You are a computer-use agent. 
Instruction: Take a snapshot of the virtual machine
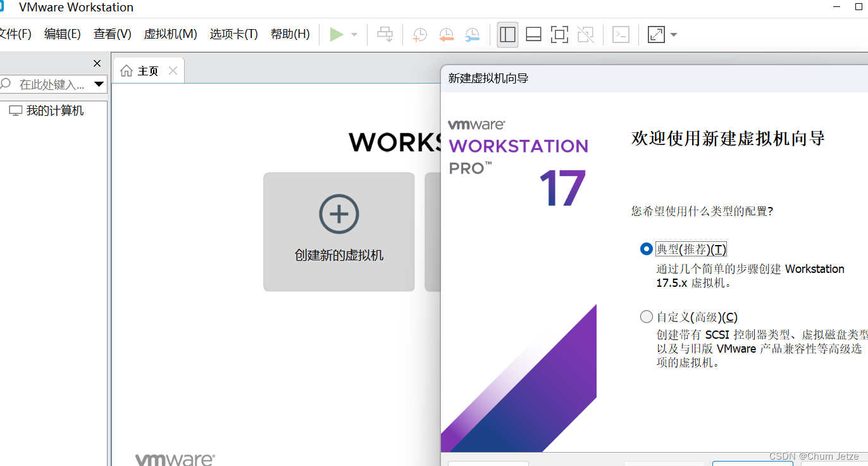(419, 34)
